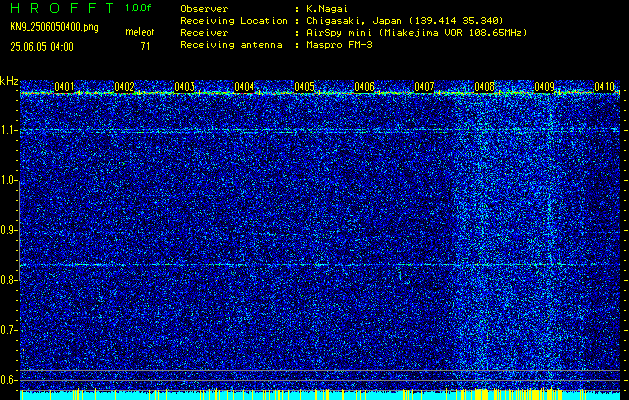629x400 pixels.
Task: Click the meteor label
Action: 139,32
